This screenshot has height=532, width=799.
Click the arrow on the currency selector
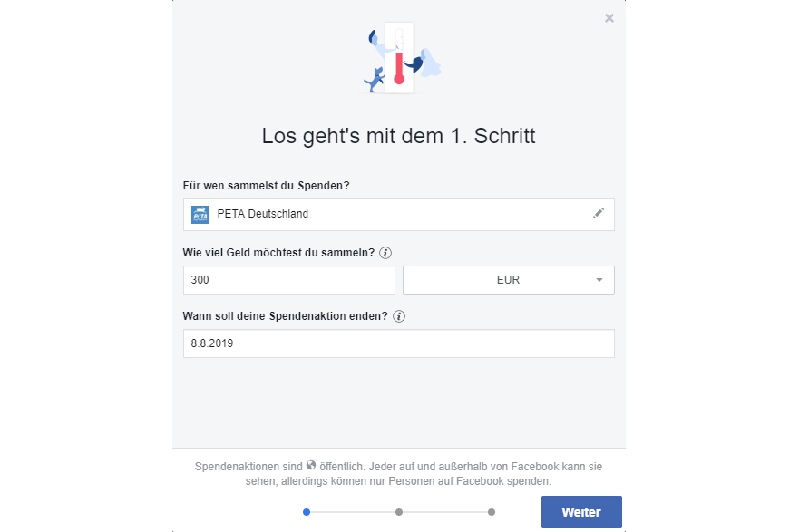tap(599, 280)
